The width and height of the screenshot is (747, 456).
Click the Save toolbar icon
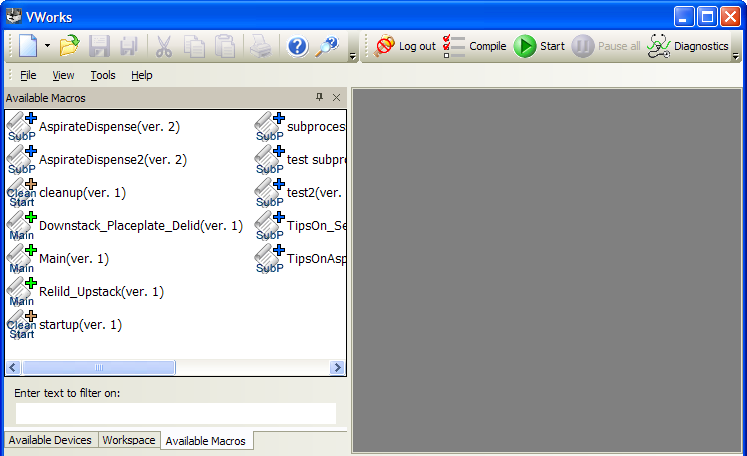coord(99,46)
